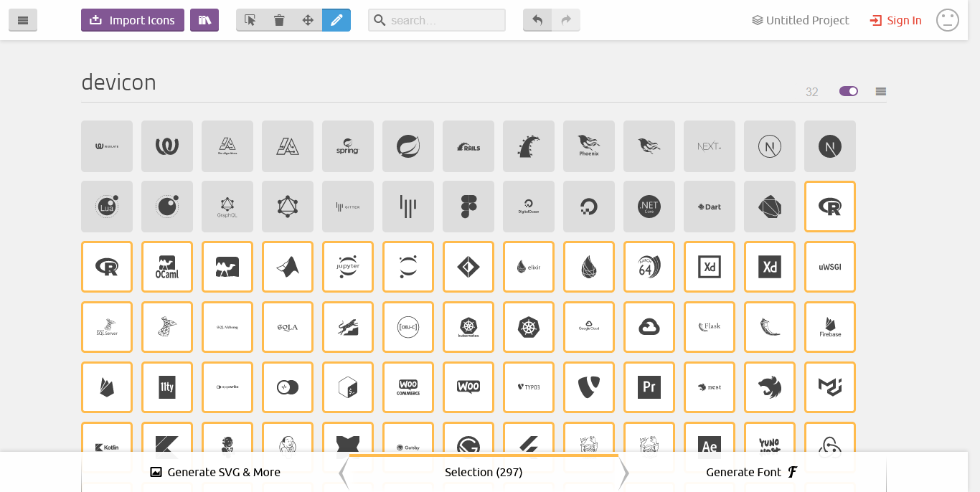Deselect the ARM 64 icon
The width and height of the screenshot is (980, 492).
(x=649, y=267)
